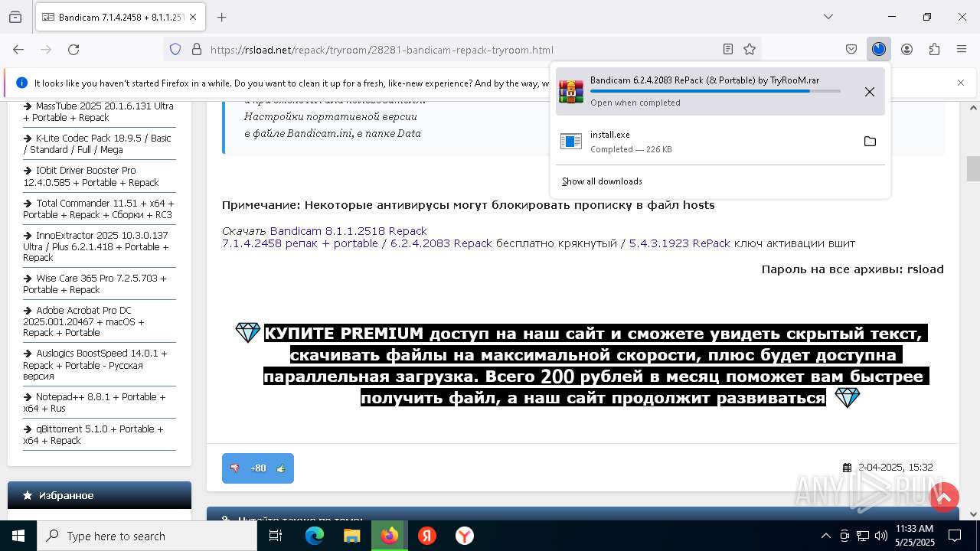Screen dimensions: 980x551
Task: Click Show all downloads
Action: (x=602, y=181)
